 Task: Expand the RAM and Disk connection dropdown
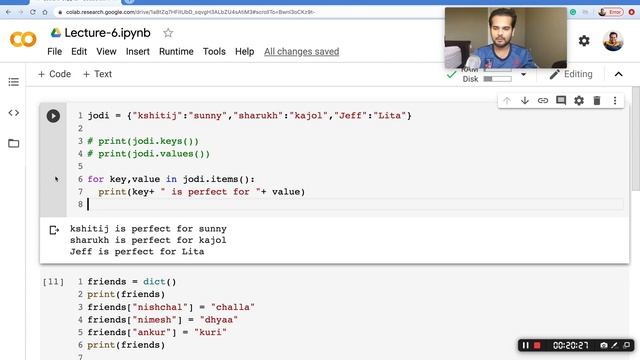tap(523, 74)
